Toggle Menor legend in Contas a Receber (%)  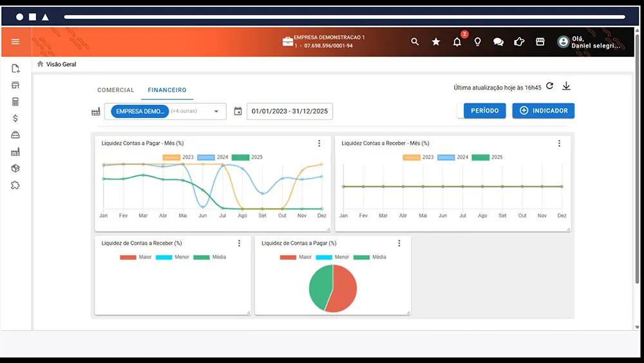click(173, 257)
